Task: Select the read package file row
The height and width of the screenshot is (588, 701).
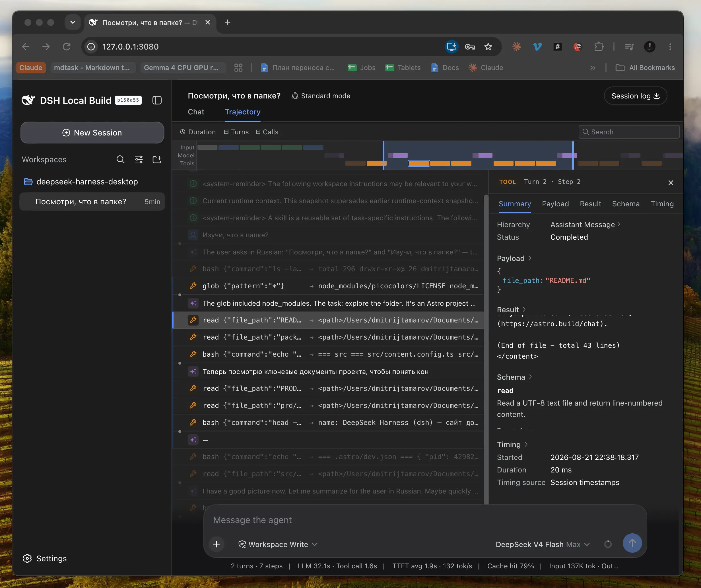Action: [x=328, y=337]
